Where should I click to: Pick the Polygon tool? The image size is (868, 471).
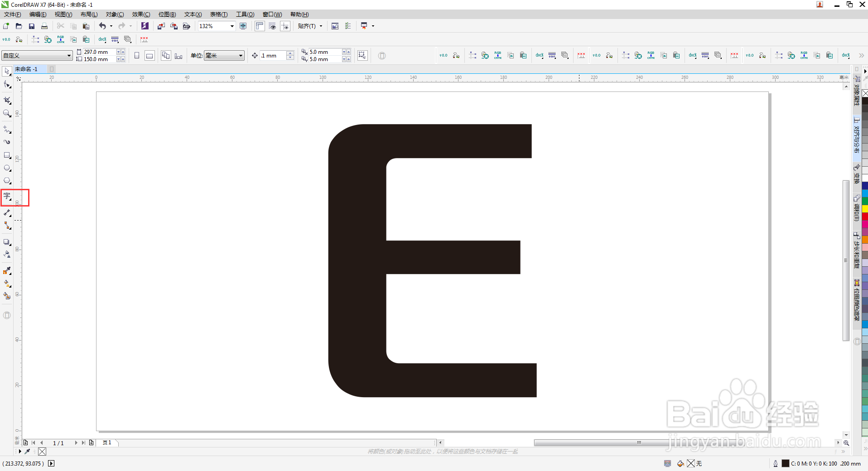[7, 181]
